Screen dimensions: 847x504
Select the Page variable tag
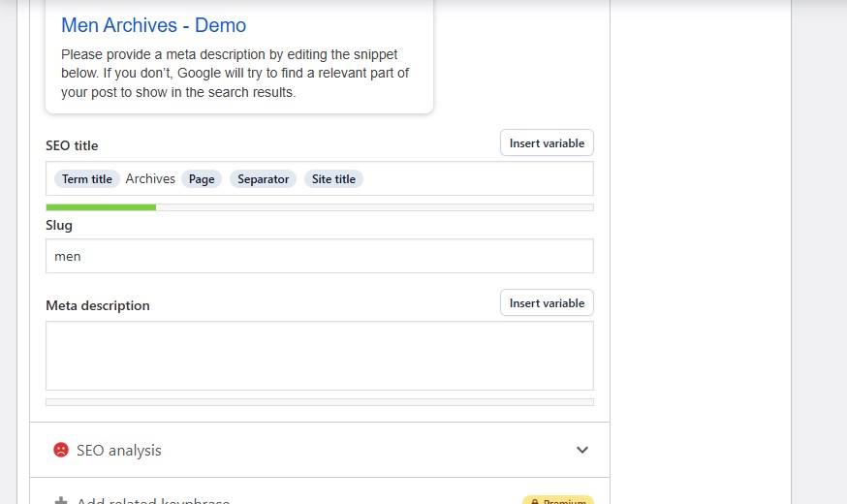pos(202,178)
